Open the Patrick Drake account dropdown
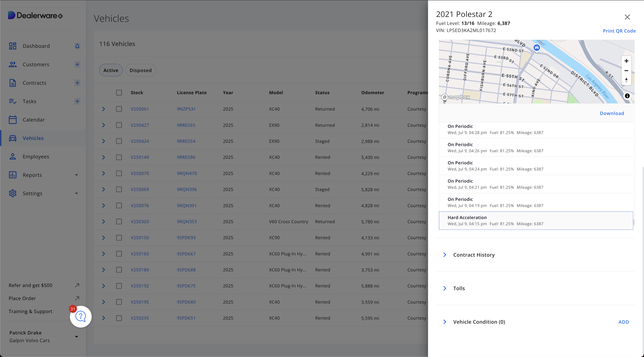This screenshot has width=644, height=357. pyautogui.click(x=77, y=337)
